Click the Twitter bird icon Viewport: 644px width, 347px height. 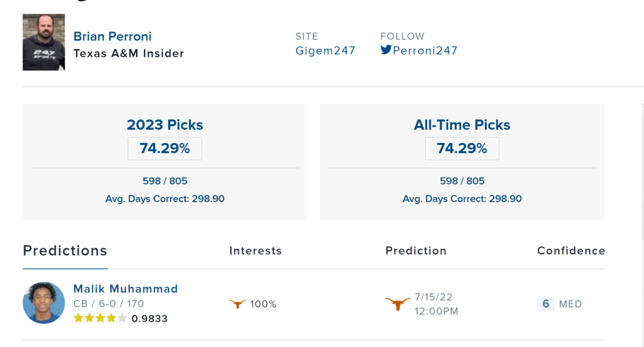(x=386, y=50)
